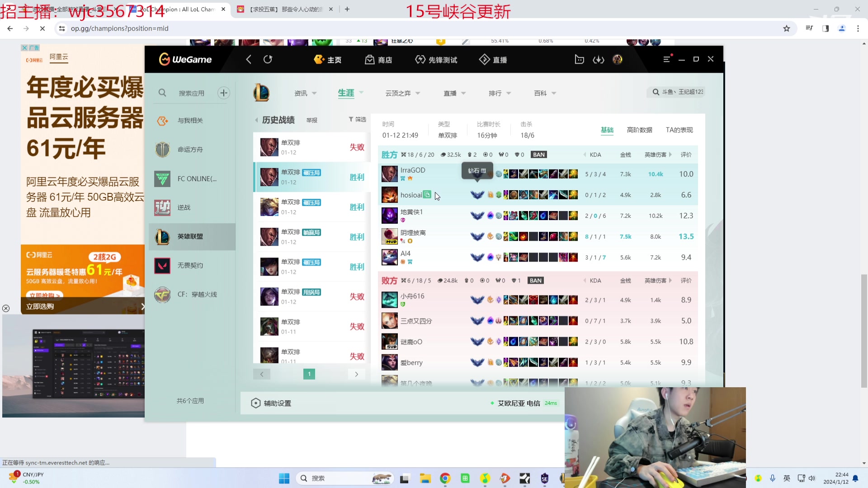Click the 胜方 KDA column sort arrow
Screen dimensions: 868x488
click(585, 155)
